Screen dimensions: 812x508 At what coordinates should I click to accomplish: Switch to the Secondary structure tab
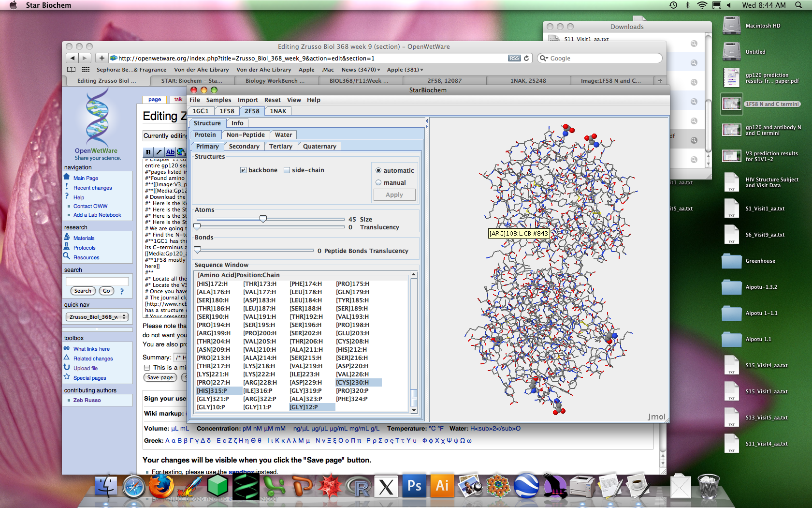pos(244,147)
